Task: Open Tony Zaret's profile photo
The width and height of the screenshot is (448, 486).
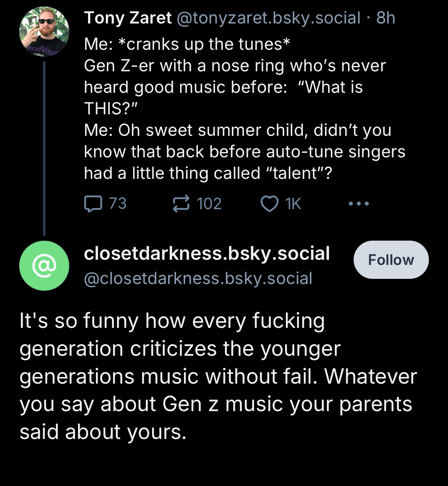Action: coord(44,31)
